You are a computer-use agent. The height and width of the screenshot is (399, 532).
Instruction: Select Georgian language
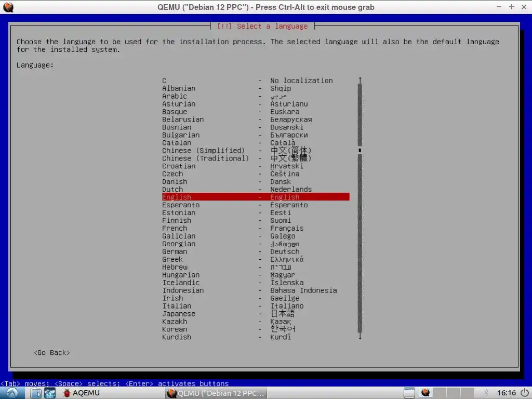click(256, 244)
